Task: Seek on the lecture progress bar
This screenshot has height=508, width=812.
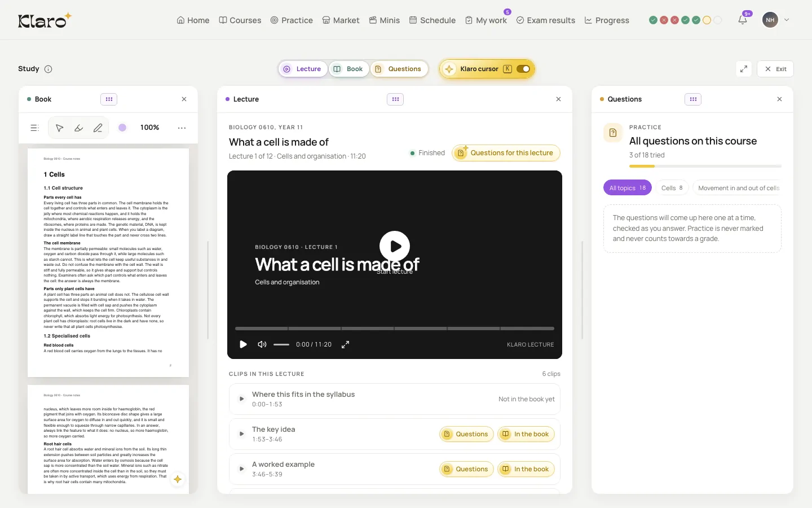Action: tap(395, 329)
